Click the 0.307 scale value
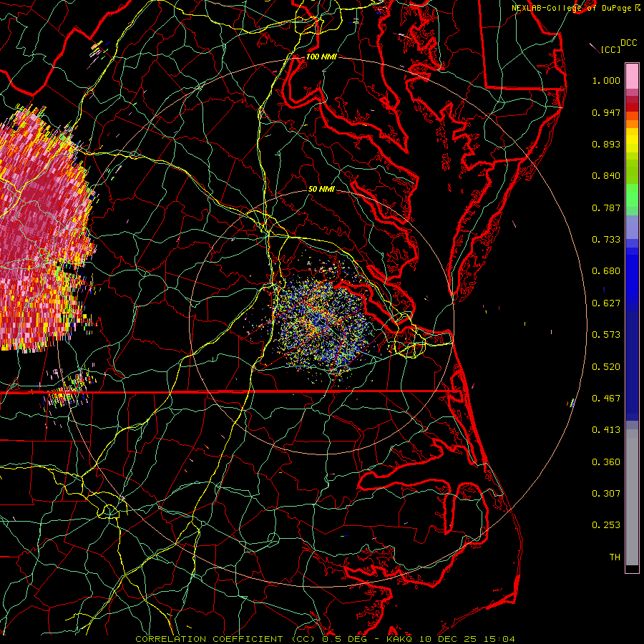Image resolution: width=644 pixels, height=644 pixels. click(606, 494)
